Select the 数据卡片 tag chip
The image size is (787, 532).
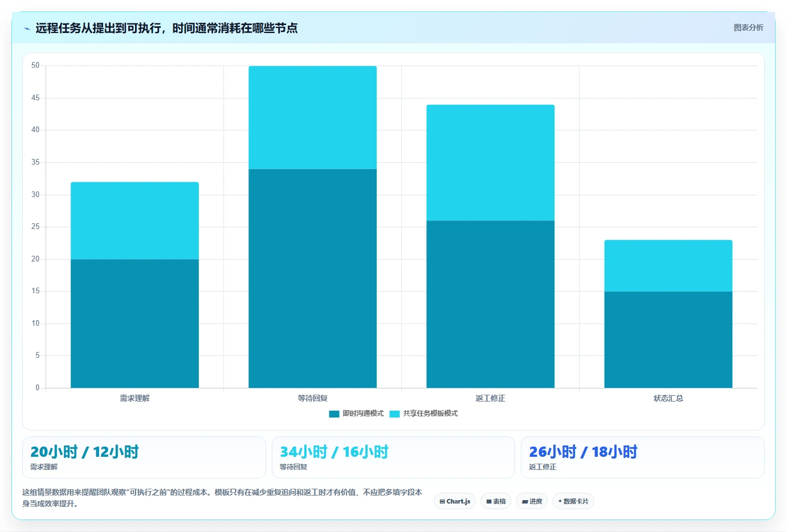tap(573, 501)
